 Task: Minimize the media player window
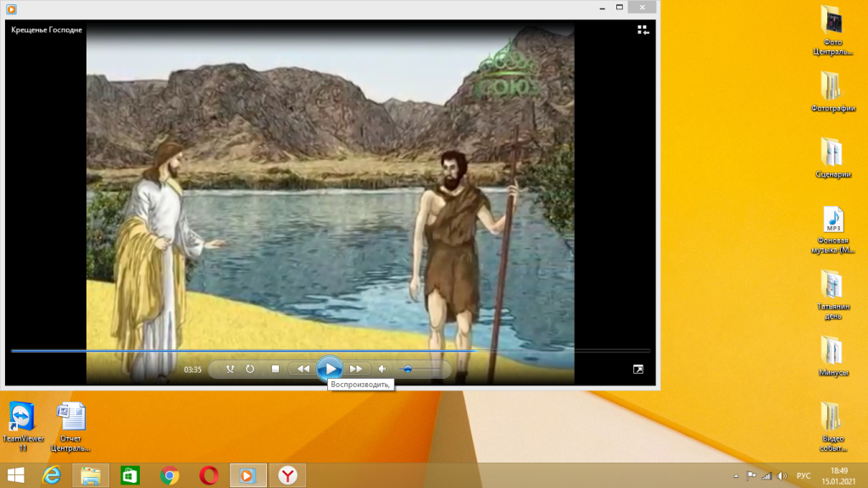tap(603, 8)
